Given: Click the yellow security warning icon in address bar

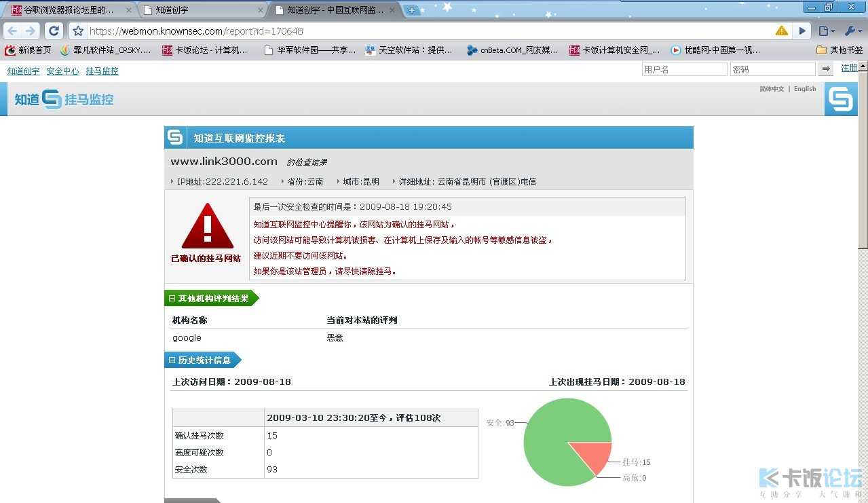Looking at the screenshot, I should point(782,31).
